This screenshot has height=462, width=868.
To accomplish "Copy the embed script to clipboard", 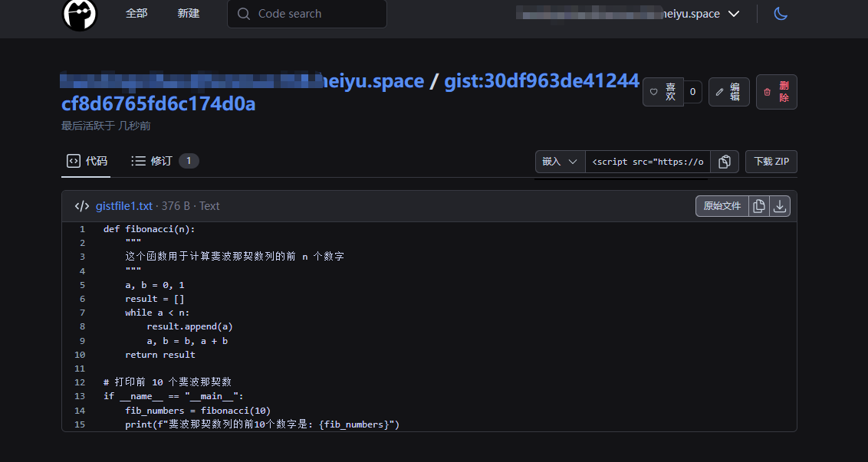I will click(724, 162).
